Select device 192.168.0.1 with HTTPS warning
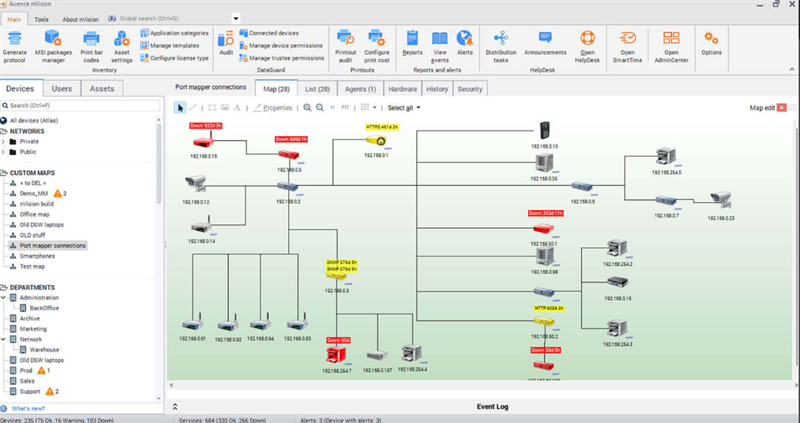The image size is (800, 423). click(377, 140)
